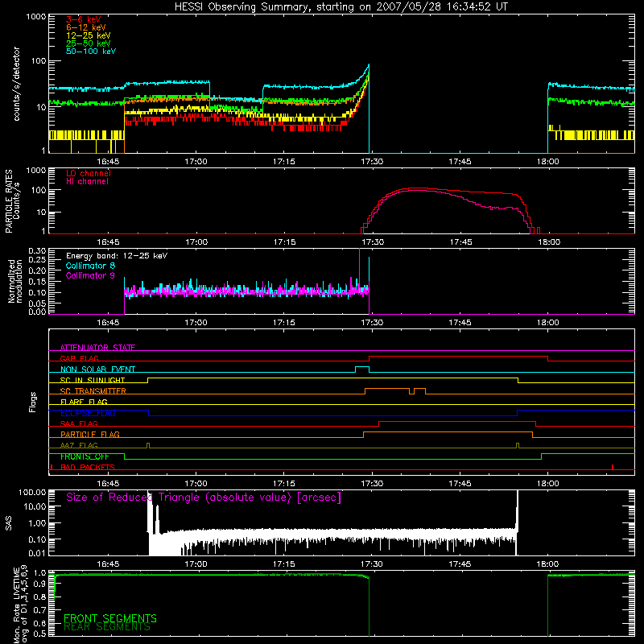The width and height of the screenshot is (644, 644).
Task: Click the magenta modulation spike near 17:28
Action: 359,265
